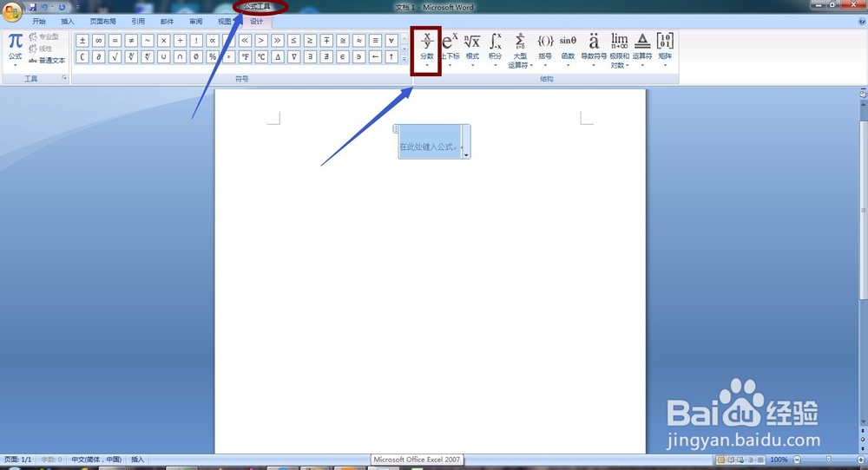The height and width of the screenshot is (470, 868).
Task: Insert the not-equal ≠ symbol
Action: [x=131, y=41]
